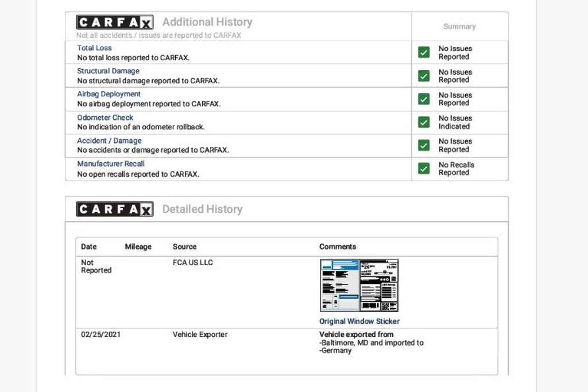This screenshot has height=392, width=588.
Task: Open the Accident / Damage link
Action: point(110,141)
